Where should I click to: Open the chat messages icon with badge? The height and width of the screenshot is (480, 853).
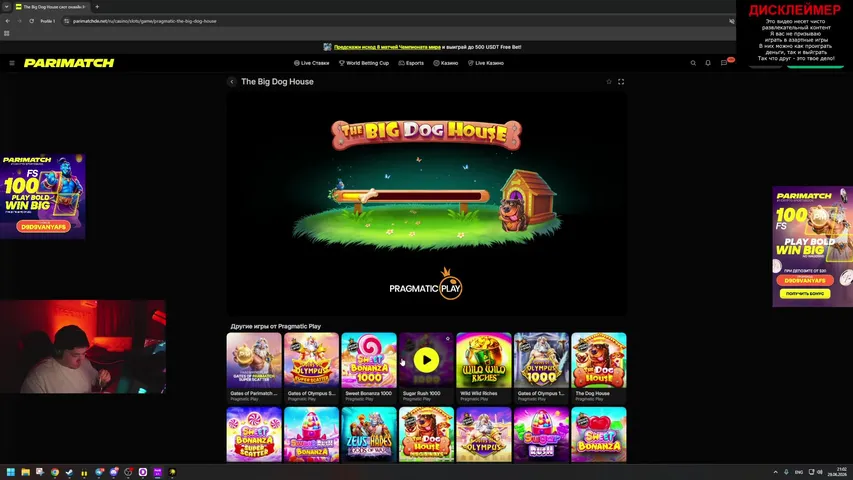coord(724,63)
